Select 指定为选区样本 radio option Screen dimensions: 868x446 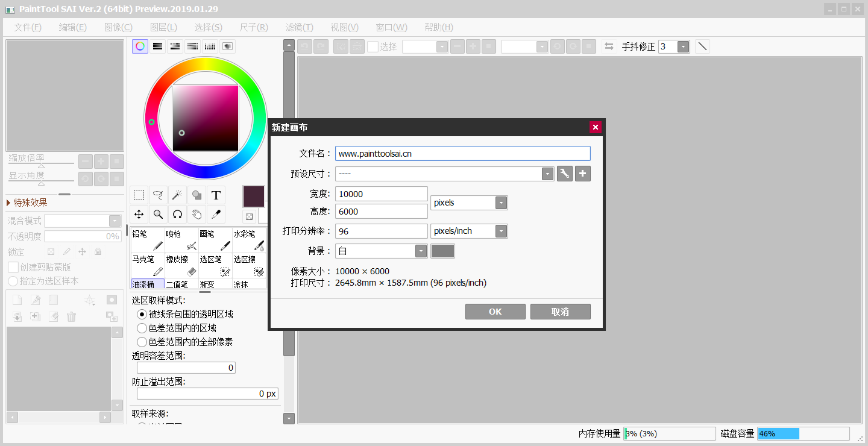click(x=13, y=281)
